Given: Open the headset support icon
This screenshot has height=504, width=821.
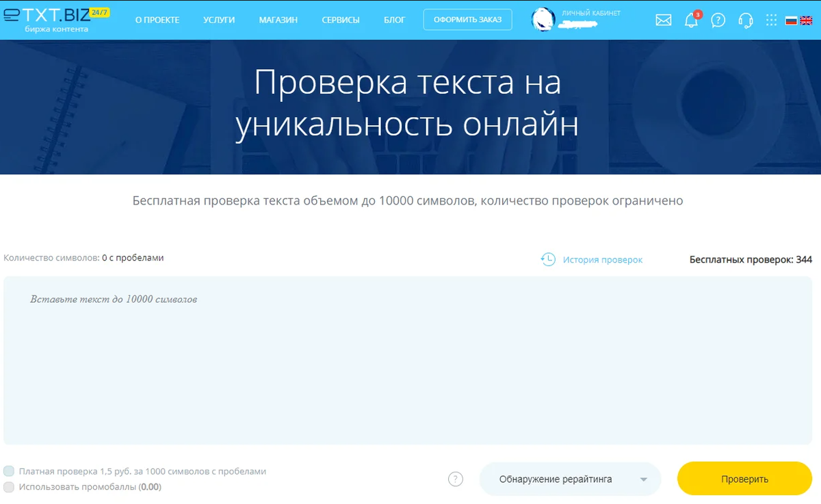Looking at the screenshot, I should point(746,21).
